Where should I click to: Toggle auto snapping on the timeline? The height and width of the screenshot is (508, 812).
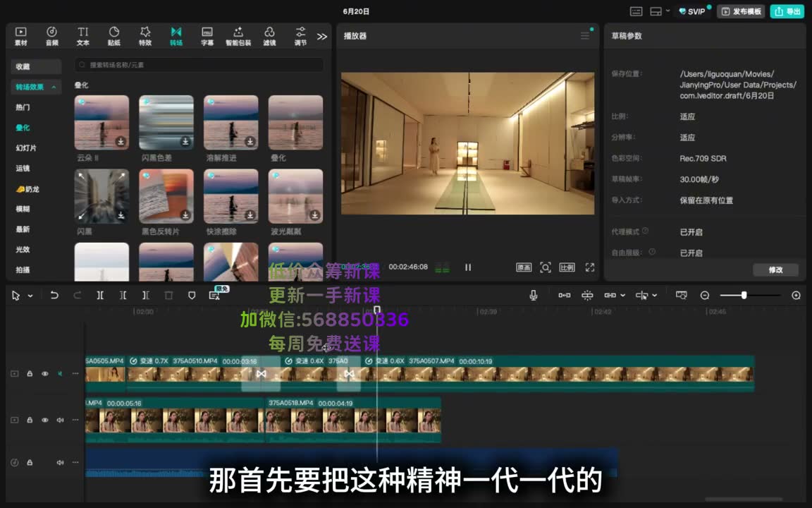[587, 296]
